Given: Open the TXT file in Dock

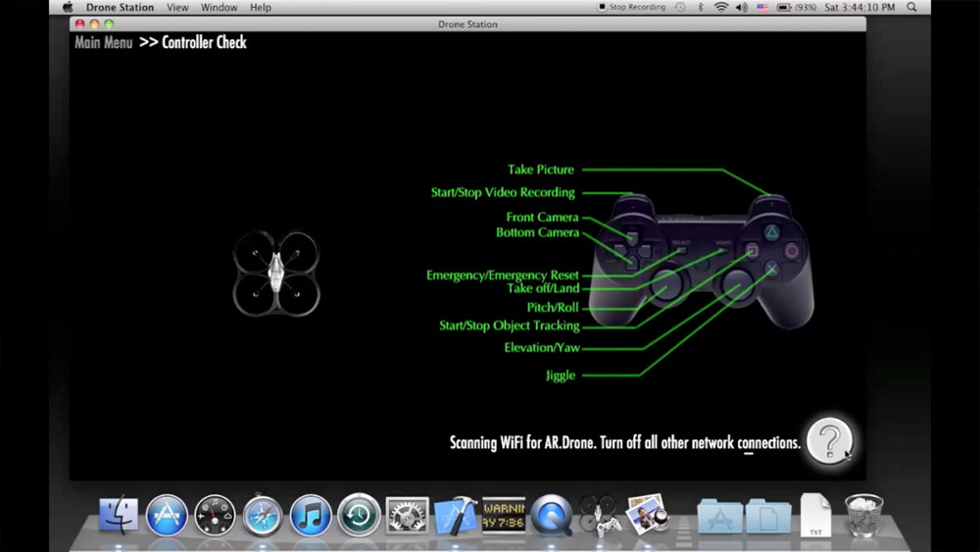Looking at the screenshot, I should coord(815,515).
